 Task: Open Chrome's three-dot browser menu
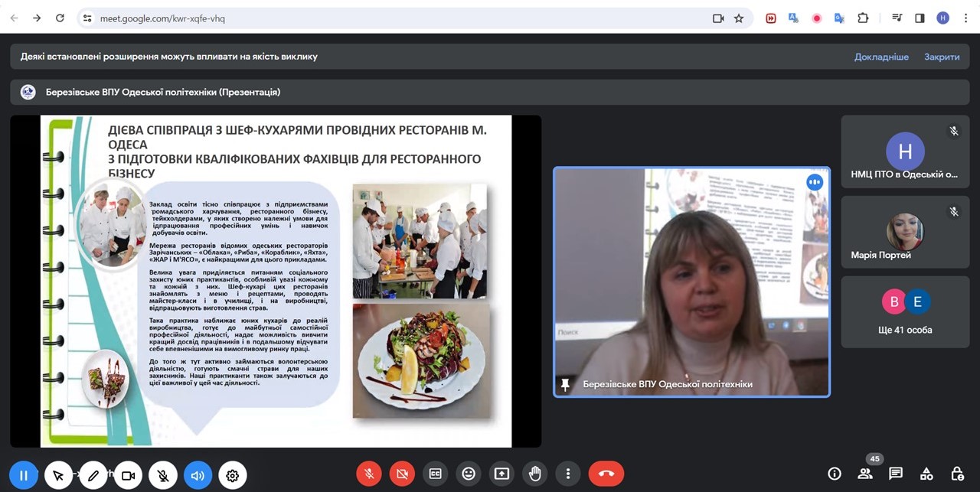965,18
